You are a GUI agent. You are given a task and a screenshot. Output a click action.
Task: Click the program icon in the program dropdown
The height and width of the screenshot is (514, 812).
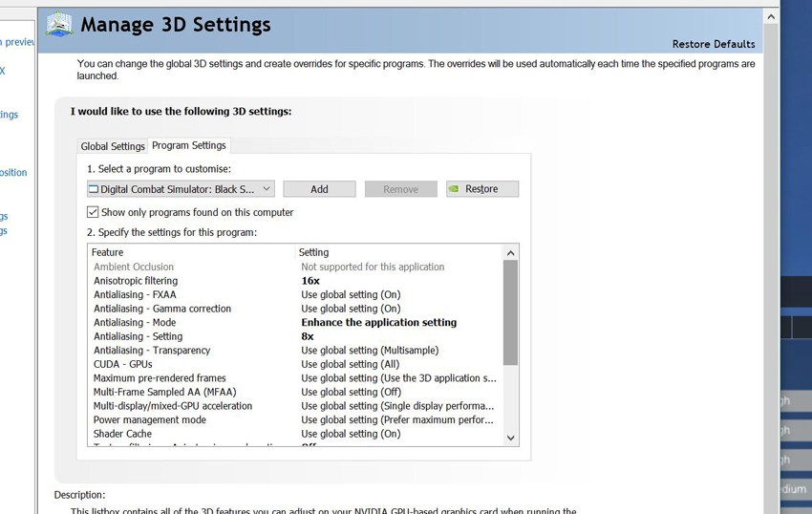[x=94, y=189]
